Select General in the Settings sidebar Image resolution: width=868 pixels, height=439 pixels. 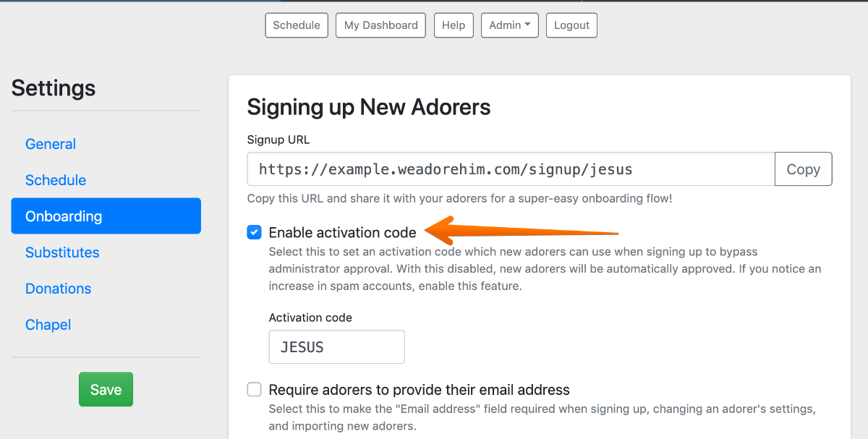pos(51,144)
